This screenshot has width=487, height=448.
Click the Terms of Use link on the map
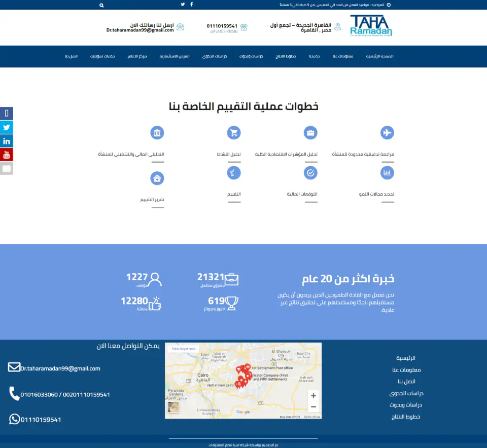click(312, 417)
